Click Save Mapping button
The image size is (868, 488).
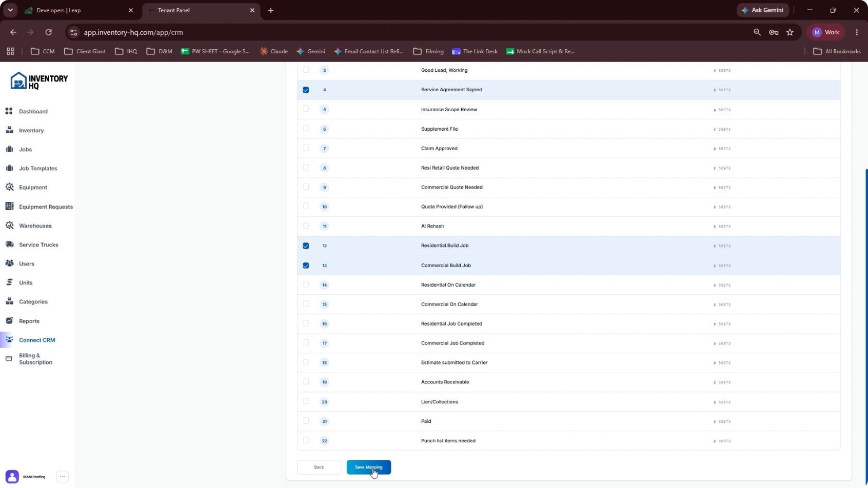pyautogui.click(x=369, y=467)
